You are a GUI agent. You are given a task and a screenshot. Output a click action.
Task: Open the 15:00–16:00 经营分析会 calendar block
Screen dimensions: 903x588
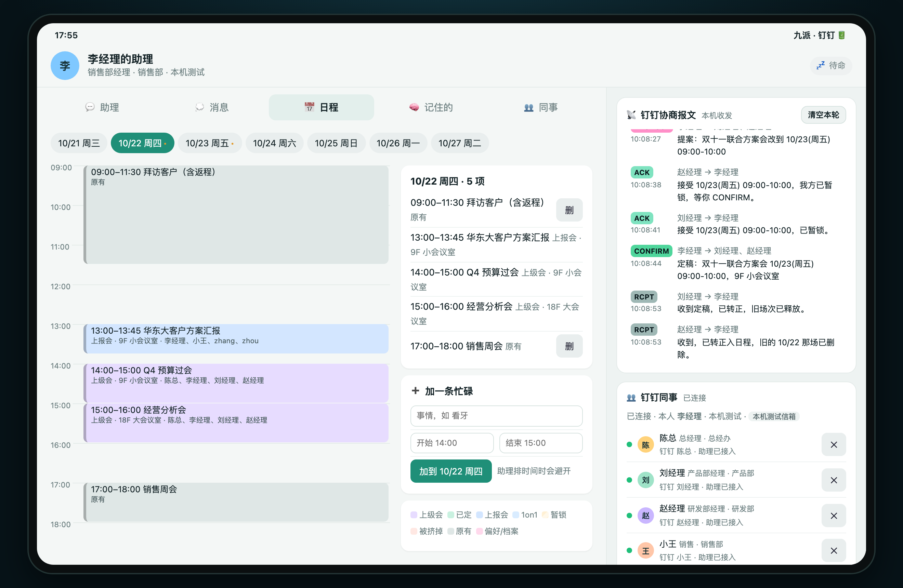tap(236, 423)
